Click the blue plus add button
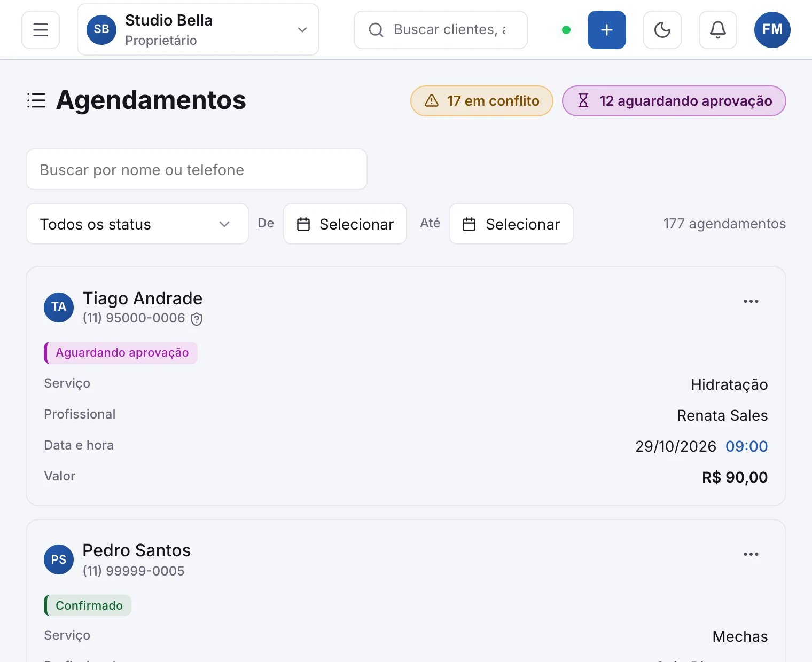This screenshot has height=662, width=812. [607, 30]
